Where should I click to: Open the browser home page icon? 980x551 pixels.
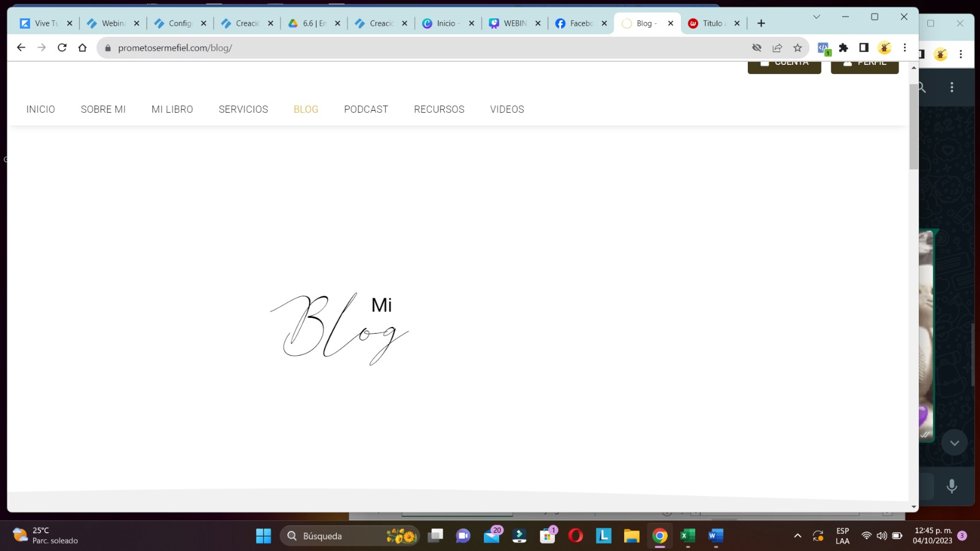[83, 48]
